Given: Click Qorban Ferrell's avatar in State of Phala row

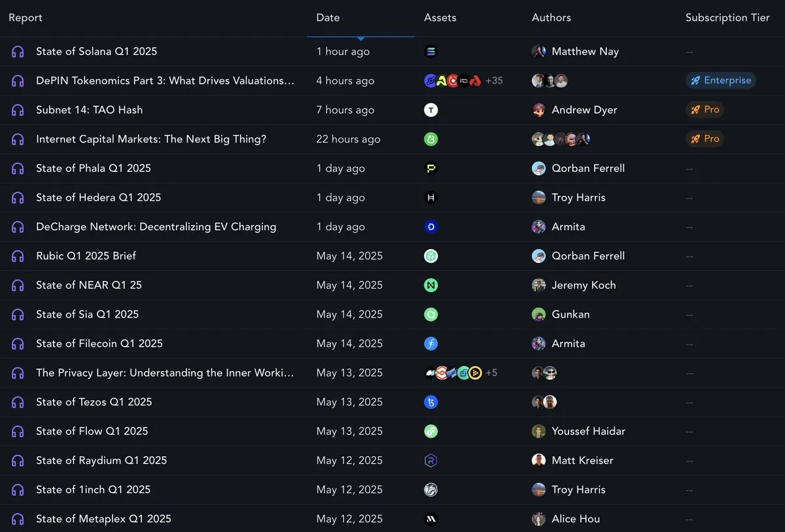Looking at the screenshot, I should (x=538, y=169).
